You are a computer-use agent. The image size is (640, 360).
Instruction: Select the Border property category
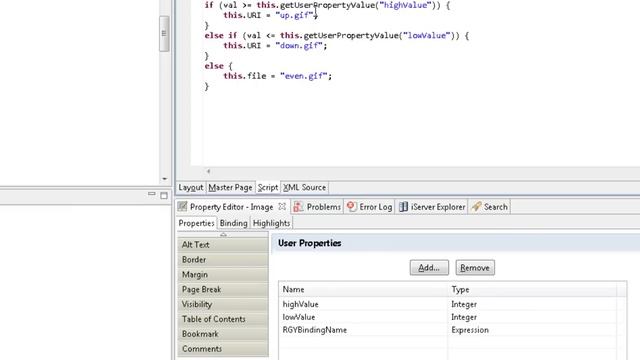[223, 260]
